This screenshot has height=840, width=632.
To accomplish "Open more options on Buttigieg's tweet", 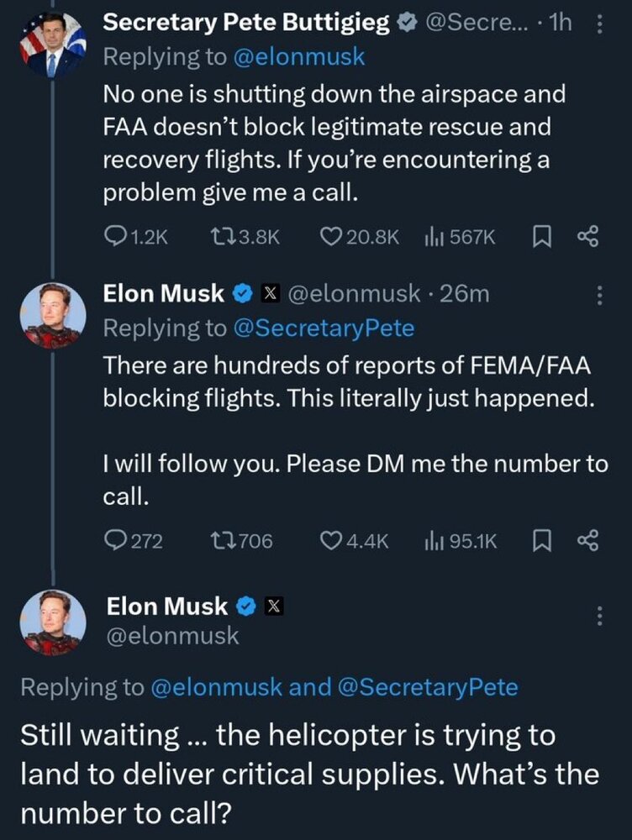I will click(x=599, y=25).
